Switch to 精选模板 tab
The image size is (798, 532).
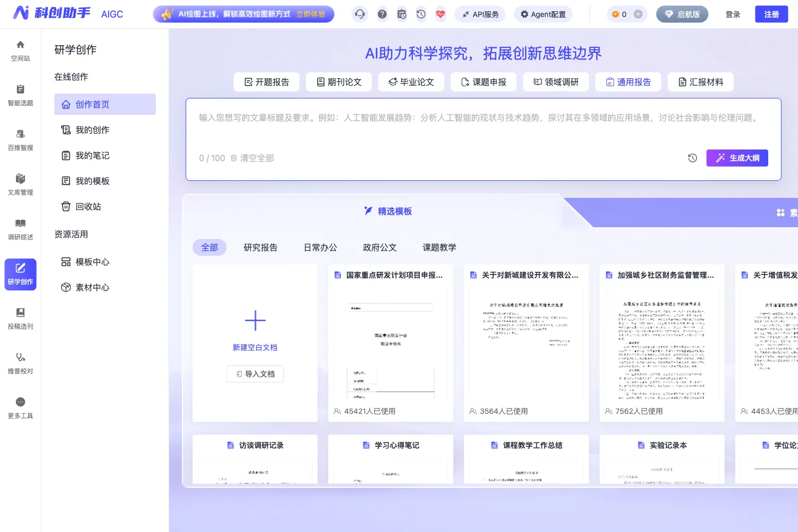(388, 211)
